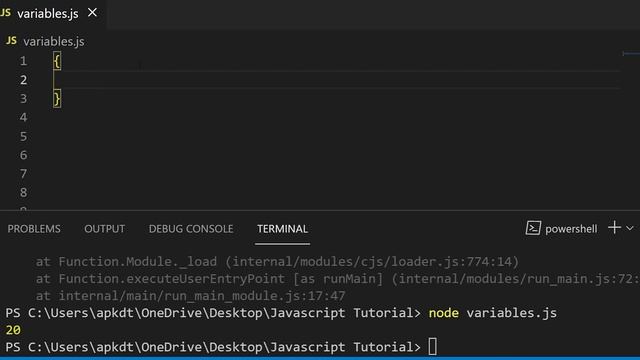This screenshot has height=360, width=640.
Task: Click line number 4 in gutter
Action: point(23,118)
